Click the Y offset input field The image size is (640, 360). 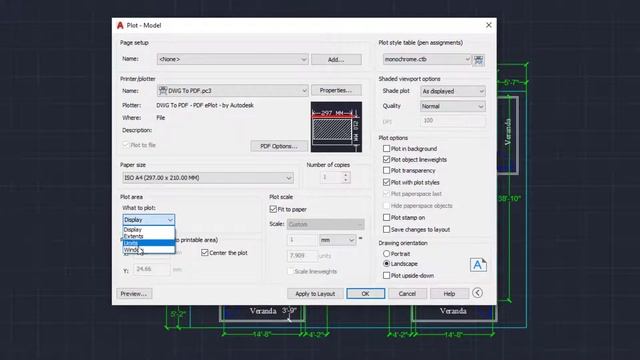[151, 269]
